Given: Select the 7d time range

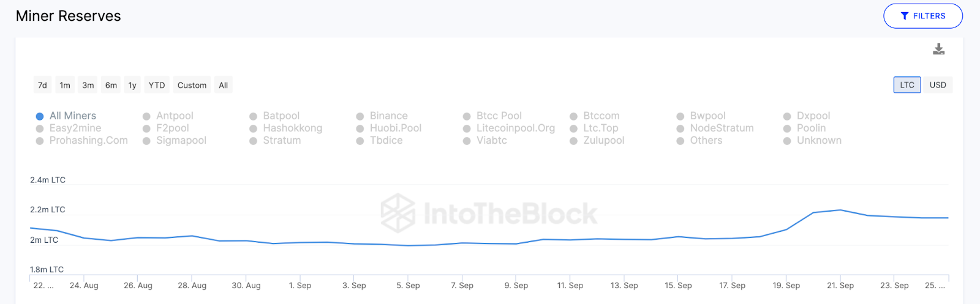Looking at the screenshot, I should point(42,85).
